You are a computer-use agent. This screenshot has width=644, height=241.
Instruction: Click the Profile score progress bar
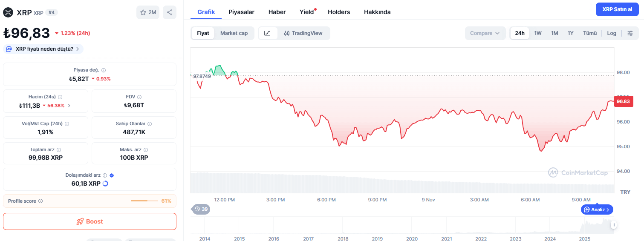[144, 201]
